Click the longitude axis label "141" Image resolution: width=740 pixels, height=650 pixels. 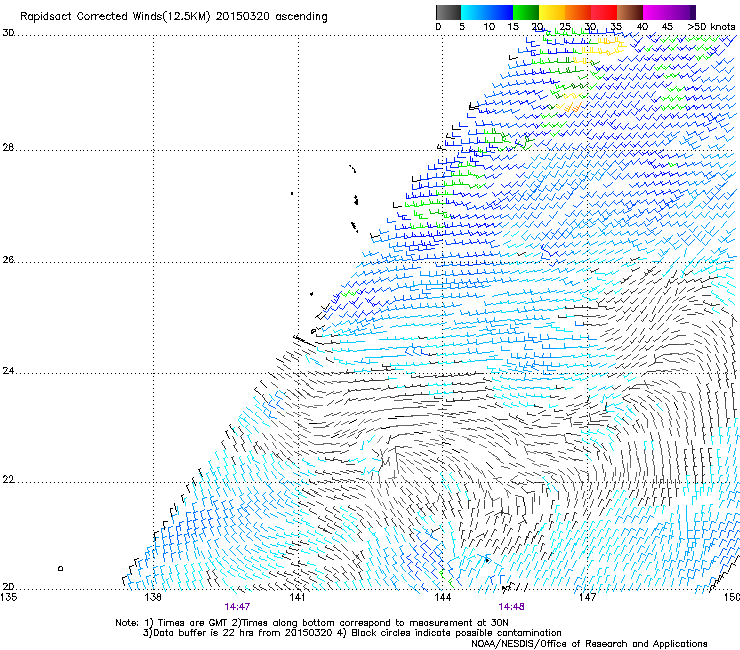(297, 597)
